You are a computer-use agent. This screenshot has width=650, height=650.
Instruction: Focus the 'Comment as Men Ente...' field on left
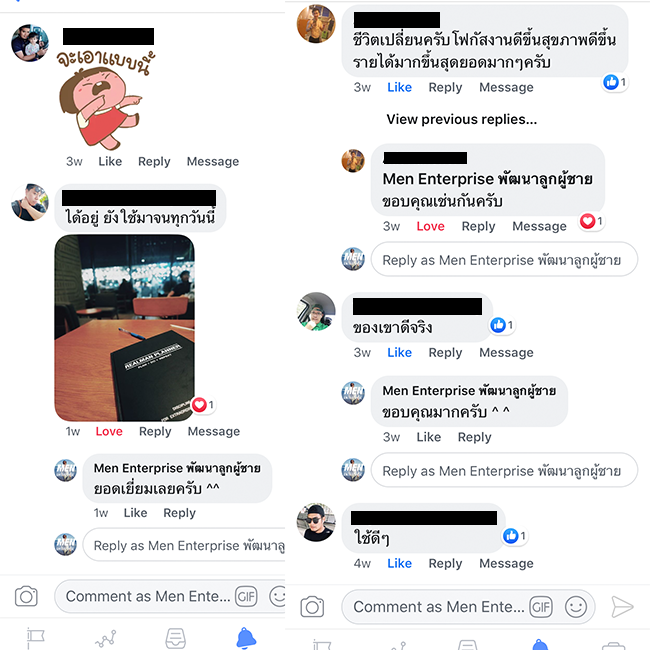click(148, 597)
